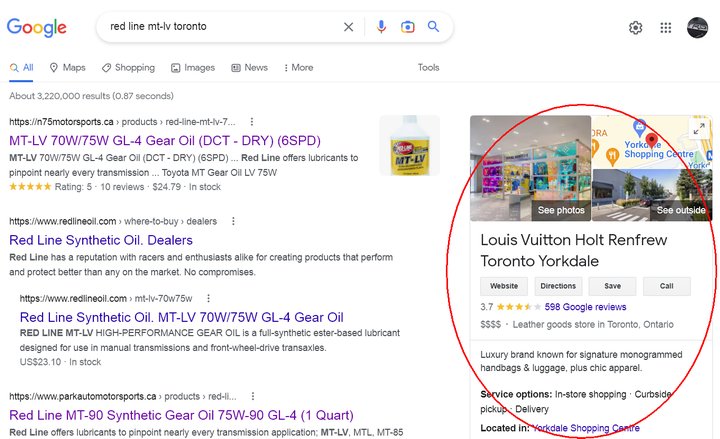The image size is (720, 439).
Task: Click the www.redlineoil.com where-to-buy breadcrumb
Action: [113, 221]
